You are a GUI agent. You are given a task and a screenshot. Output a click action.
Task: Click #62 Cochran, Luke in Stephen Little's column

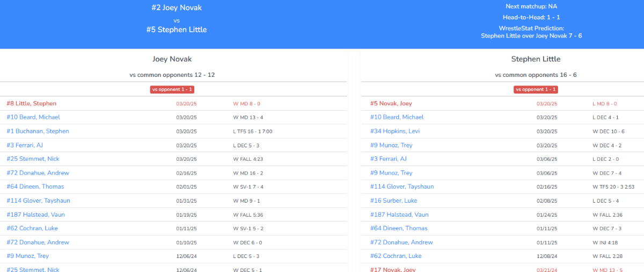click(x=396, y=256)
